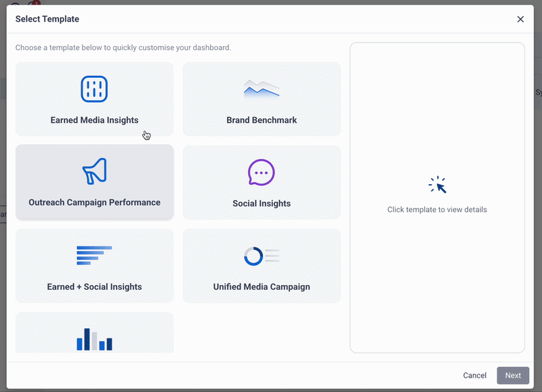This screenshot has width=542, height=392.
Task: Click the Earned Media Insights grid icon
Action: (x=94, y=89)
